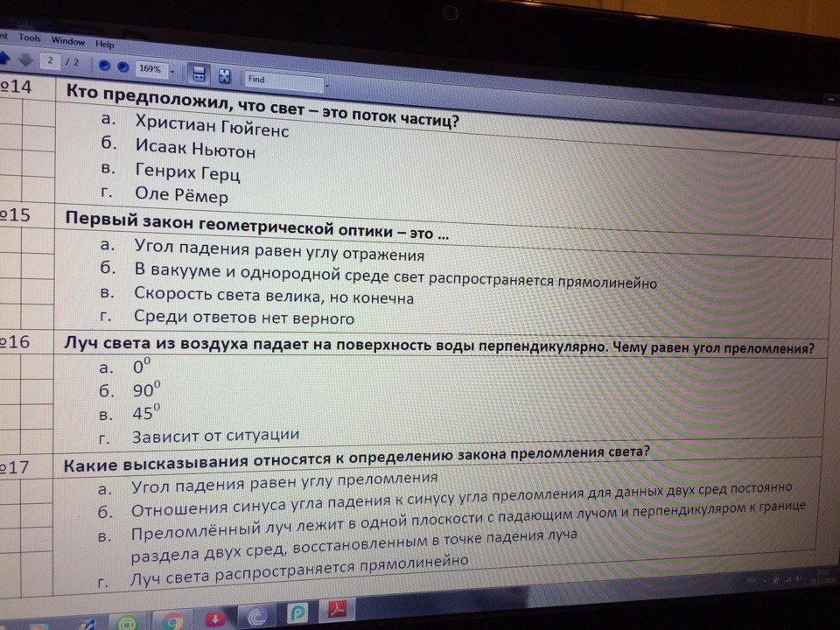Open the zoom level dropdown next to 169%

click(x=173, y=72)
